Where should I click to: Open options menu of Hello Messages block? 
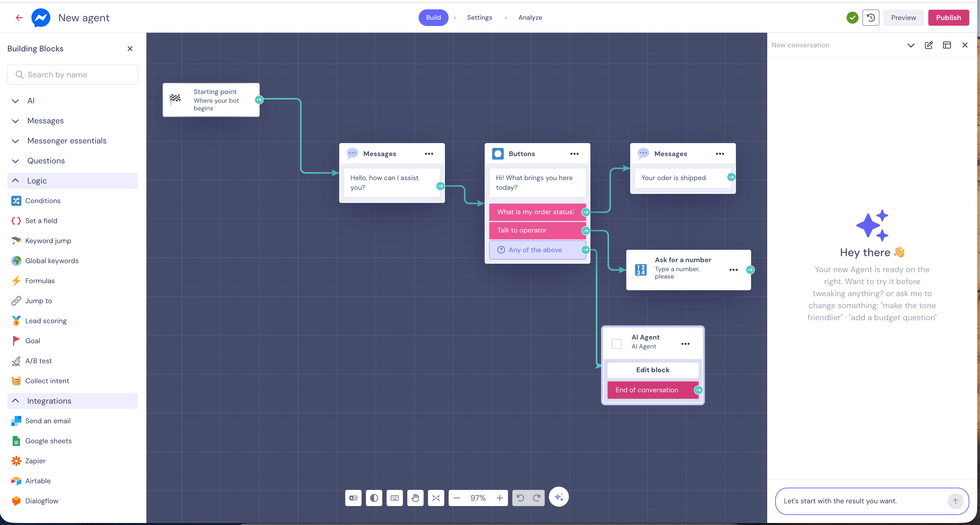tap(429, 154)
